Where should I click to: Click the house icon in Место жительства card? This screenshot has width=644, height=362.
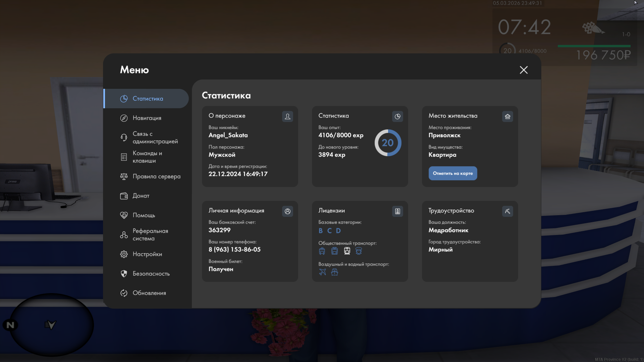pos(507,116)
